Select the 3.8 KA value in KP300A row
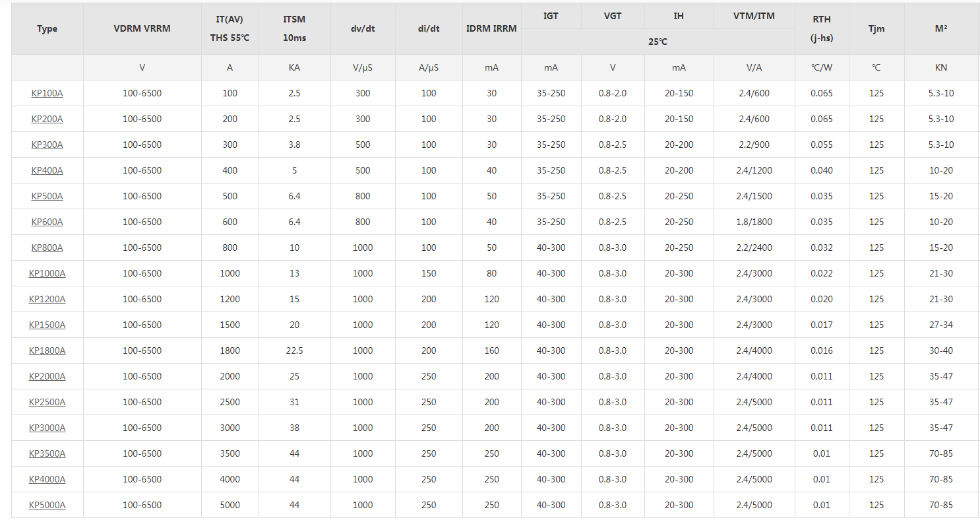 pyautogui.click(x=294, y=145)
